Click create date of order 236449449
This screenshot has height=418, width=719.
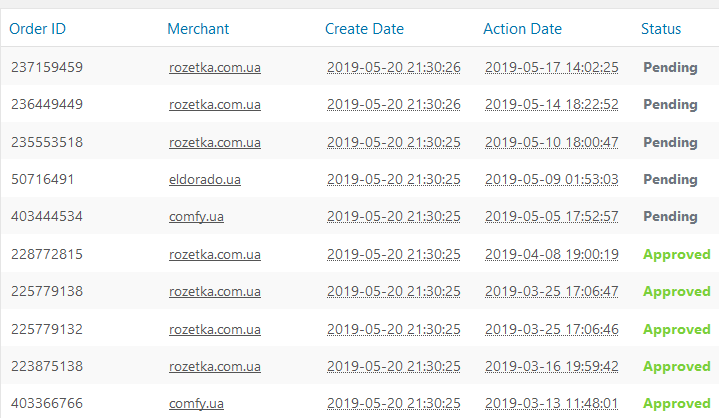coord(393,104)
